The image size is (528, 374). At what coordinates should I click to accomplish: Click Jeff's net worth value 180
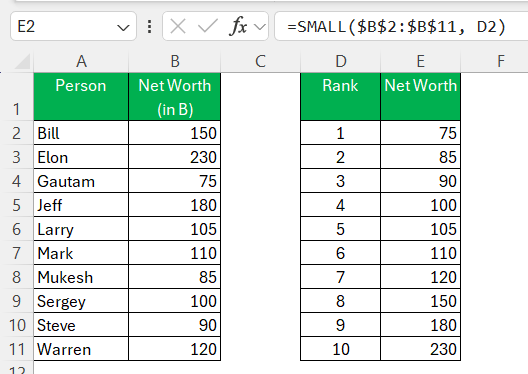174,205
